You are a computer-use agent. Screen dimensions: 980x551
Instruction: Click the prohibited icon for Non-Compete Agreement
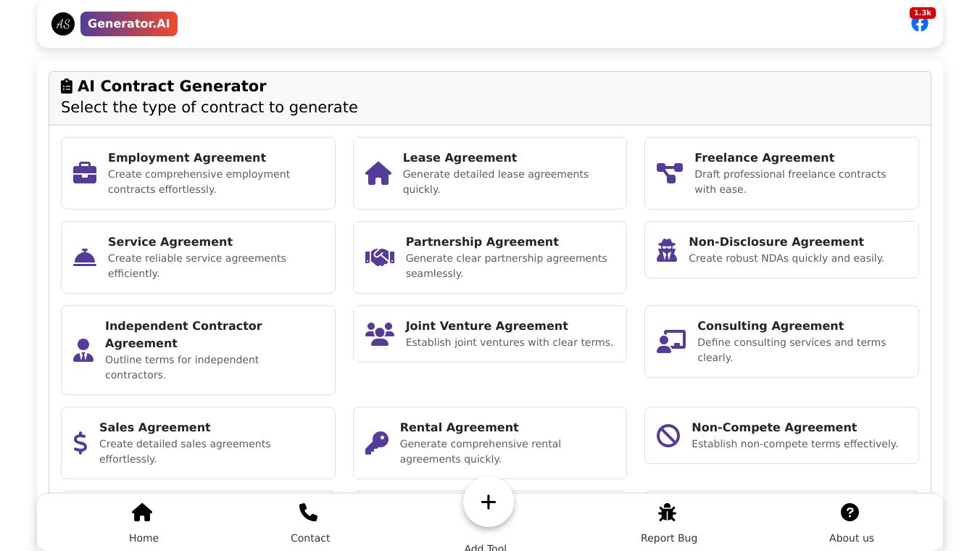click(668, 436)
